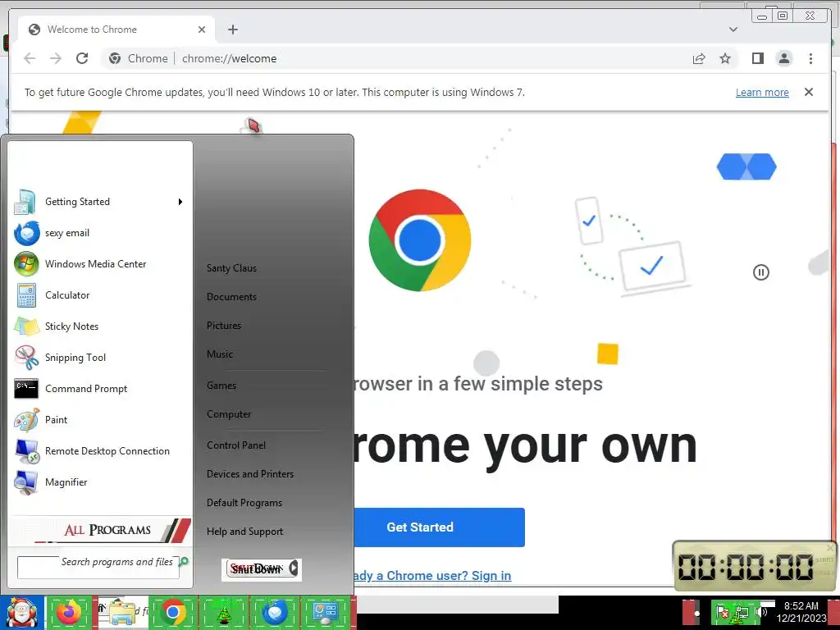Click the 00:00:00 timer gadget display
The width and height of the screenshot is (840, 630).
click(746, 566)
